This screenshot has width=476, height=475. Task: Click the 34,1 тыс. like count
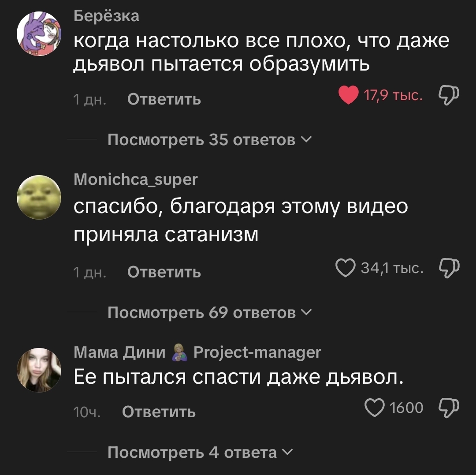392,268
